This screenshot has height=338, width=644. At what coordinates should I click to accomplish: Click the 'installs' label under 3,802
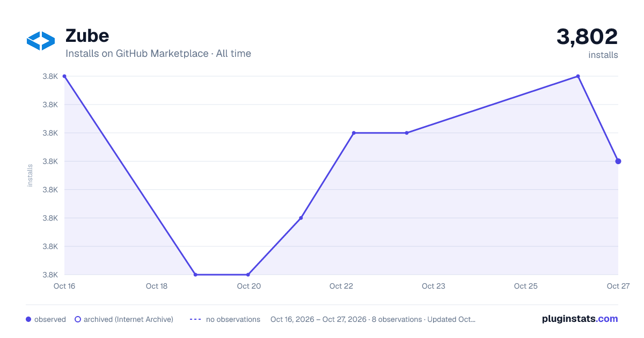pos(603,55)
